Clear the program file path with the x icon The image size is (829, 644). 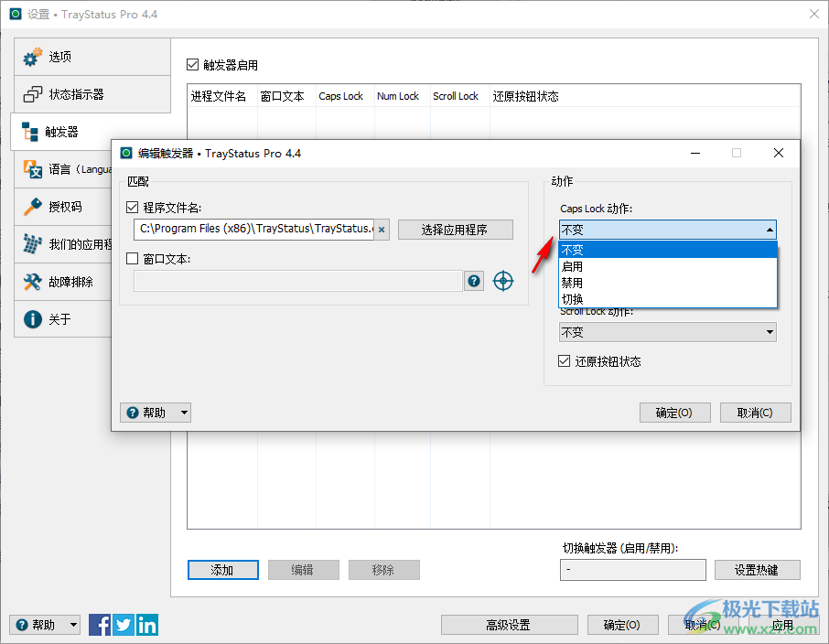[x=382, y=230]
